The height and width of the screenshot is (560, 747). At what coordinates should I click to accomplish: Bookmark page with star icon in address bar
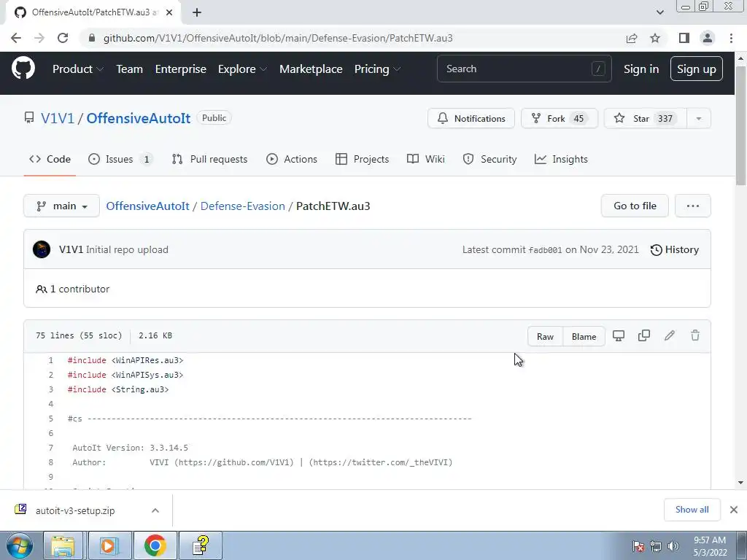coord(655,38)
